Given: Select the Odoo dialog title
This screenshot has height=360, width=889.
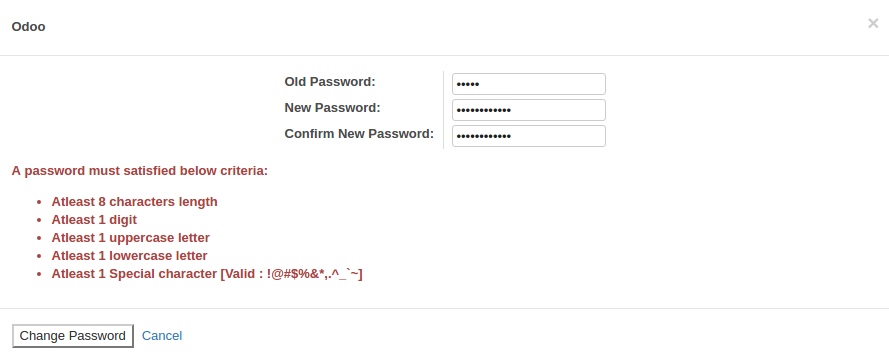Looking at the screenshot, I should [28, 27].
